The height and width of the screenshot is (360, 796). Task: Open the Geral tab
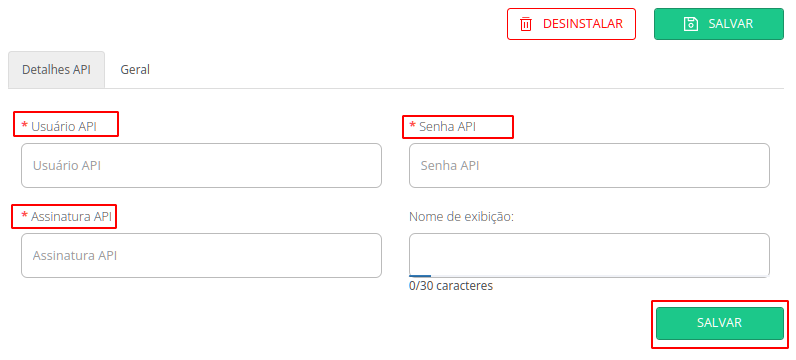coord(135,70)
